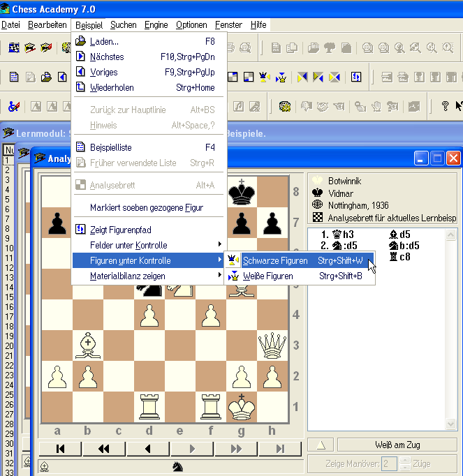Screen dimensions: 463x476
Task: Click the Weiß am Zug button
Action: coord(397,445)
